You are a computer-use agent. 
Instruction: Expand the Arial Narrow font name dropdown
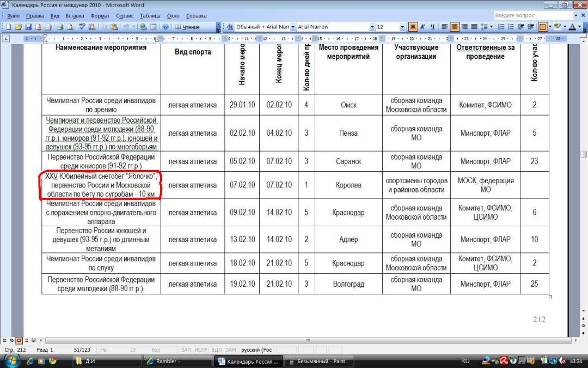click(x=372, y=27)
